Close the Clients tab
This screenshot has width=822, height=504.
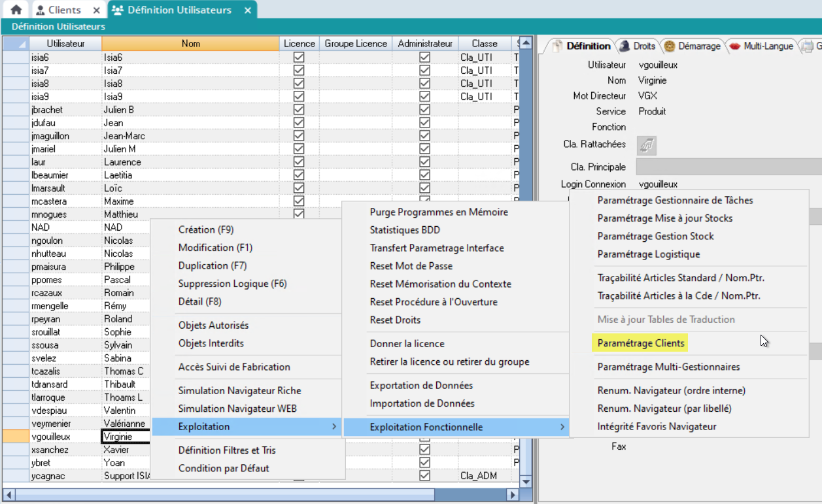[96, 10]
